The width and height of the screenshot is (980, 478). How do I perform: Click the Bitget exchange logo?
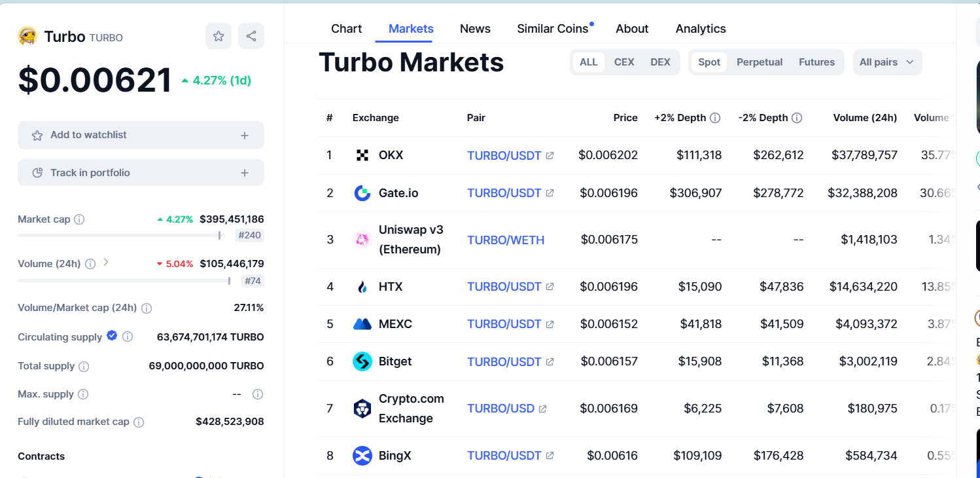pyautogui.click(x=362, y=361)
